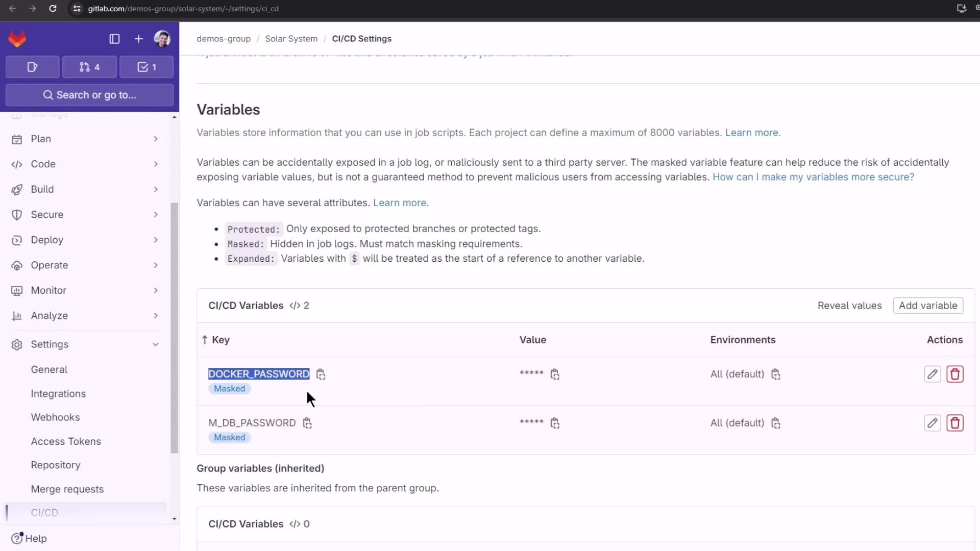Open Repository settings page

56,465
